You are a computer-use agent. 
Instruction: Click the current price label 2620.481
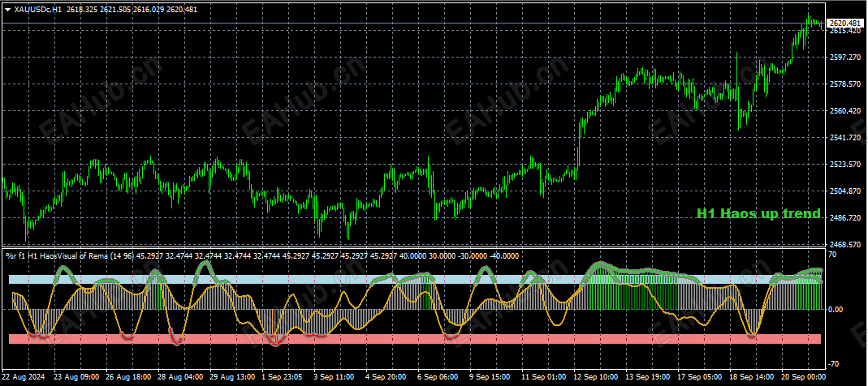[843, 24]
